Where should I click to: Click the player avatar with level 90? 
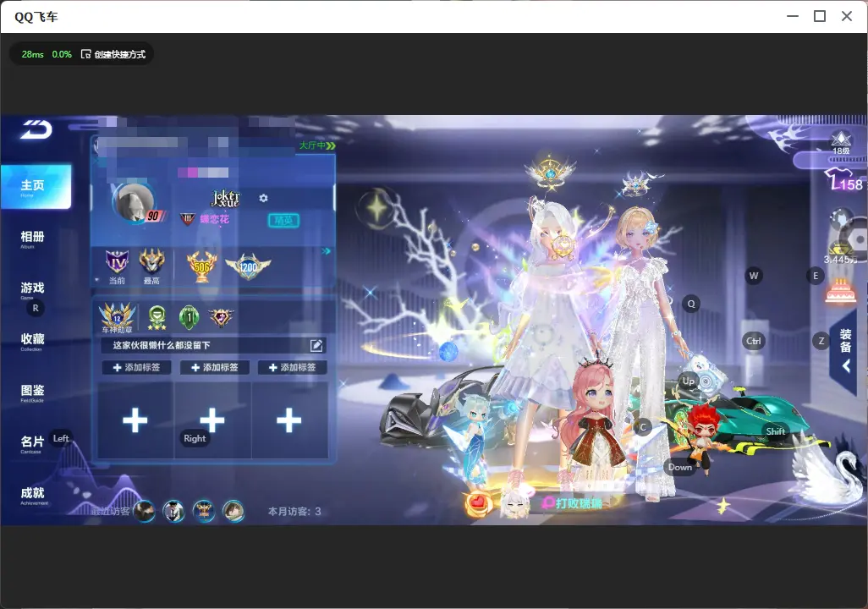point(134,201)
